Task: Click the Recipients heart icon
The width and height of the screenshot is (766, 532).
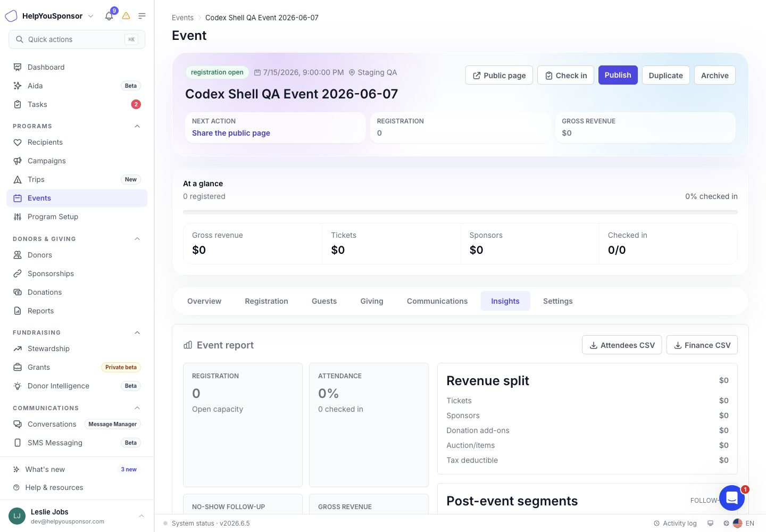Action: coord(18,142)
